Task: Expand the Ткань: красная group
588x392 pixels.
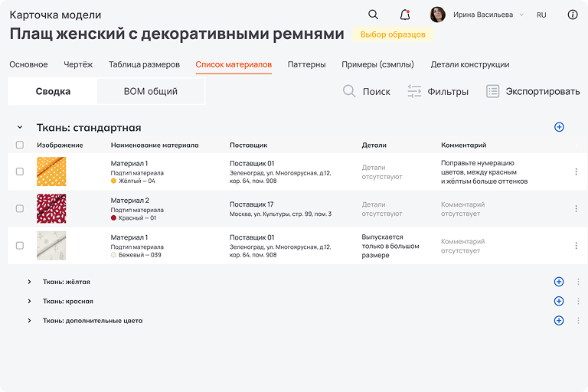Action: click(29, 302)
